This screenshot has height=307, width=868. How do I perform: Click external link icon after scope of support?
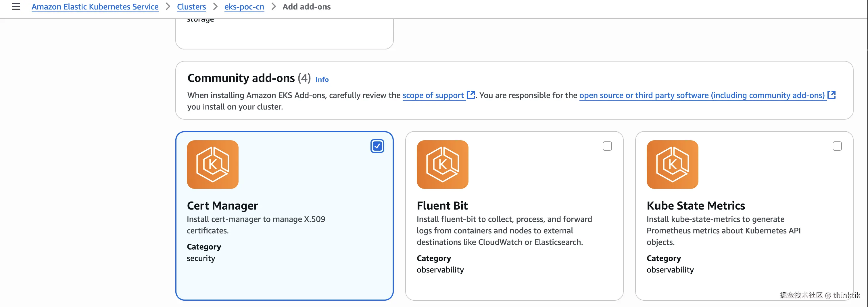[x=471, y=95]
